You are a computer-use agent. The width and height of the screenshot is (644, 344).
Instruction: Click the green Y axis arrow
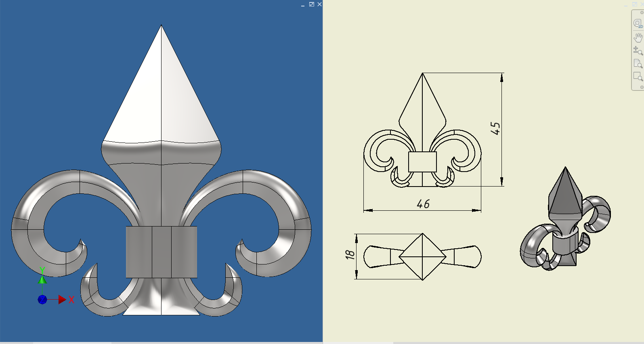(x=42, y=279)
